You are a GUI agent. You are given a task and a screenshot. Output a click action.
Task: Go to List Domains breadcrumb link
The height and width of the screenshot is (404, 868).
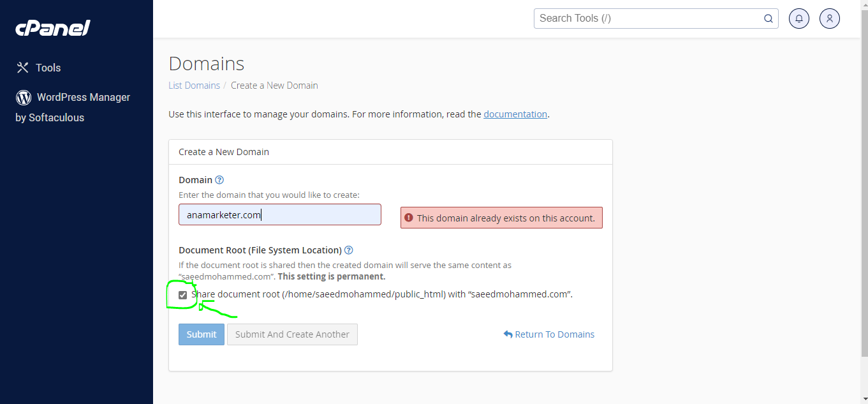coord(194,86)
